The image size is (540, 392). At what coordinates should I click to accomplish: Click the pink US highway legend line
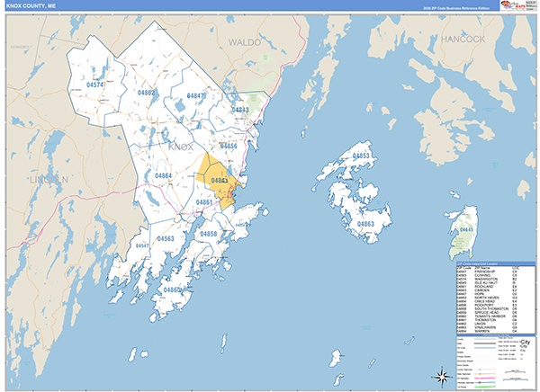point(485,379)
